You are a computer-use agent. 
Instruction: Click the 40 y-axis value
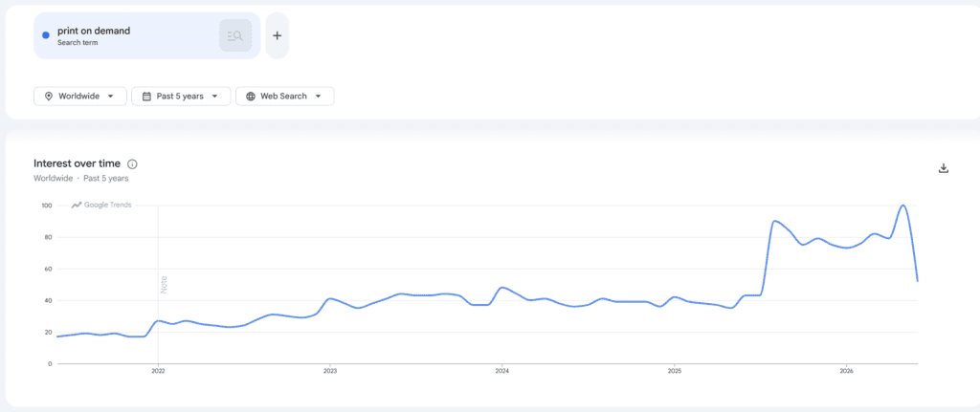point(48,300)
